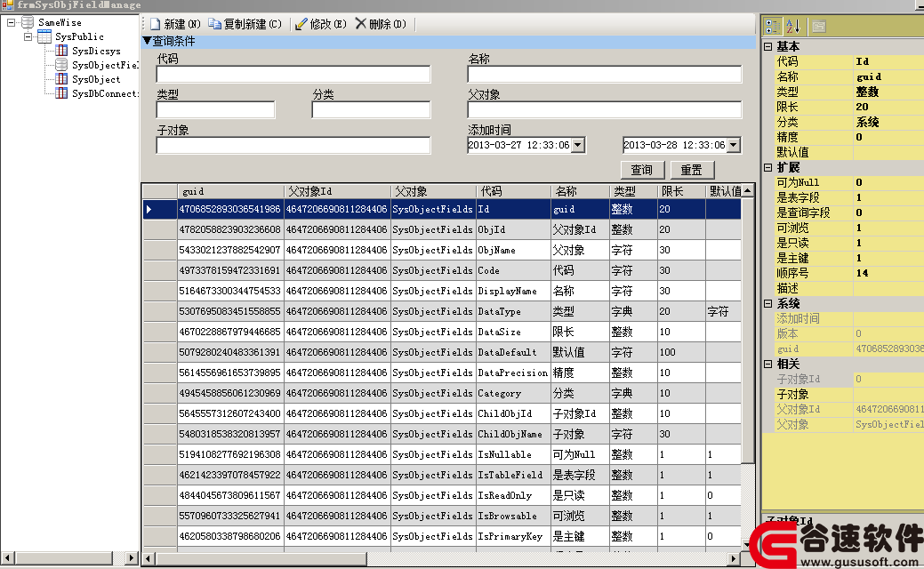
Task: Sort grid by 限长 column header
Action: [681, 191]
